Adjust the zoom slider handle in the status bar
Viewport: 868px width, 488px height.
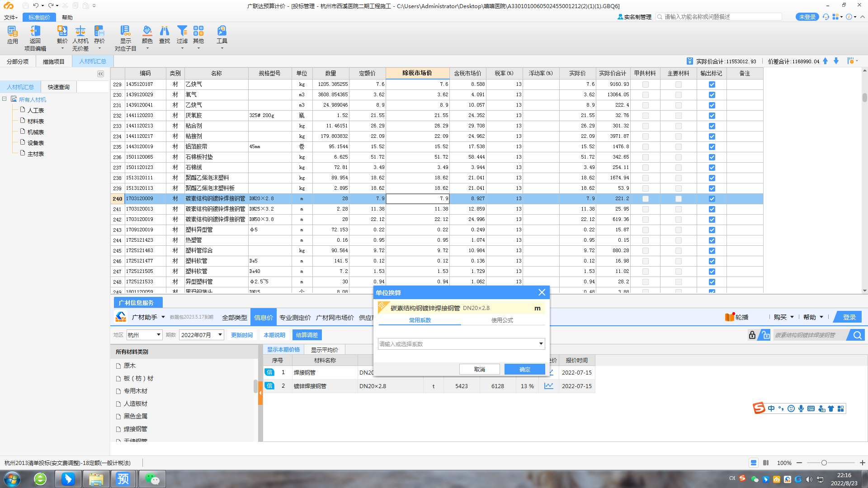824,463
